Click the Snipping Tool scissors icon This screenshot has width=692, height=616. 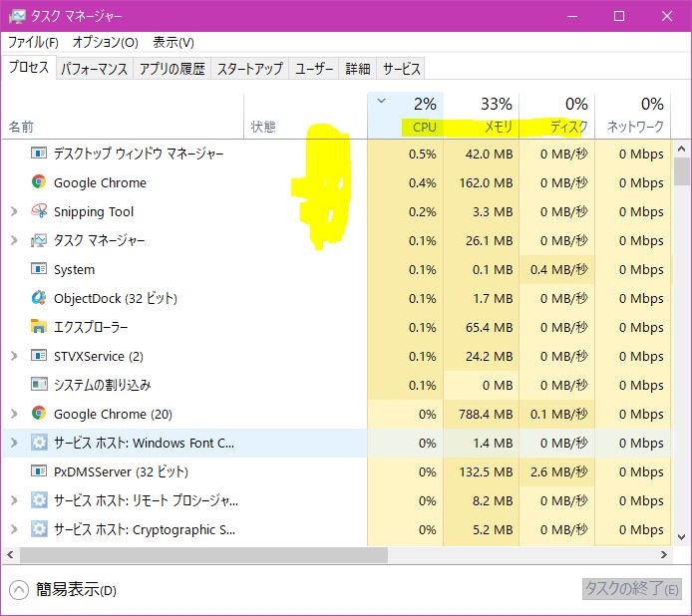point(39,211)
